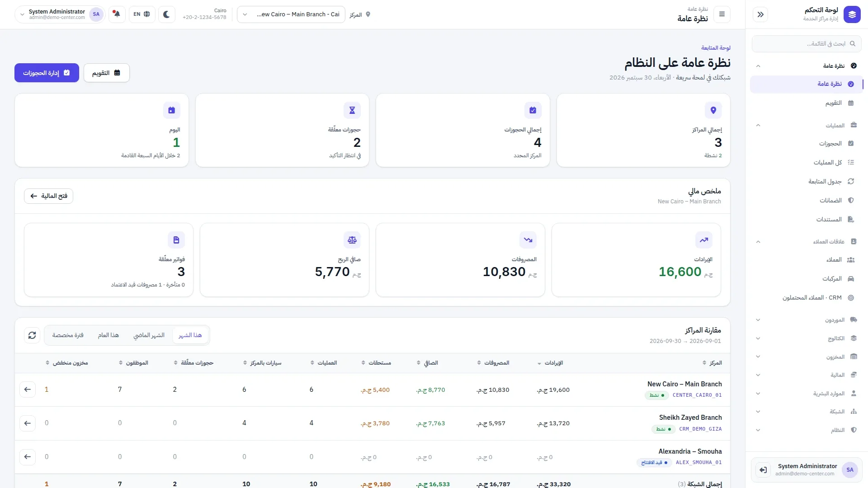Viewport: 868px width, 488px height.
Task: Open المستندات in the sidebar
Action: coord(806,220)
